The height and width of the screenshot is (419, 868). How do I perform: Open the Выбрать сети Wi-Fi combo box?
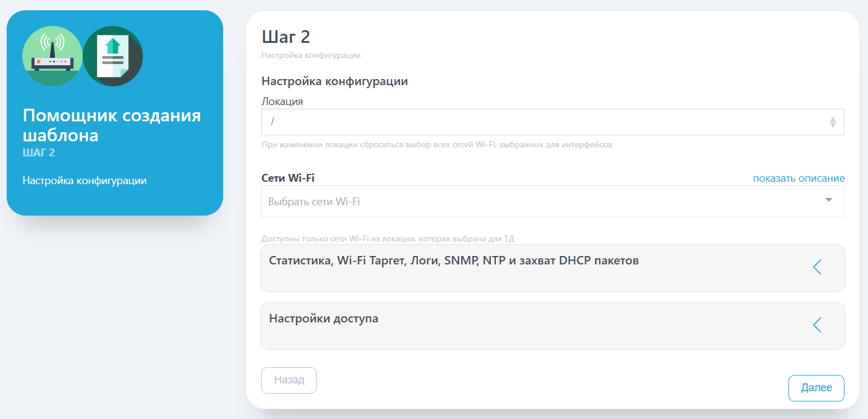click(x=553, y=201)
